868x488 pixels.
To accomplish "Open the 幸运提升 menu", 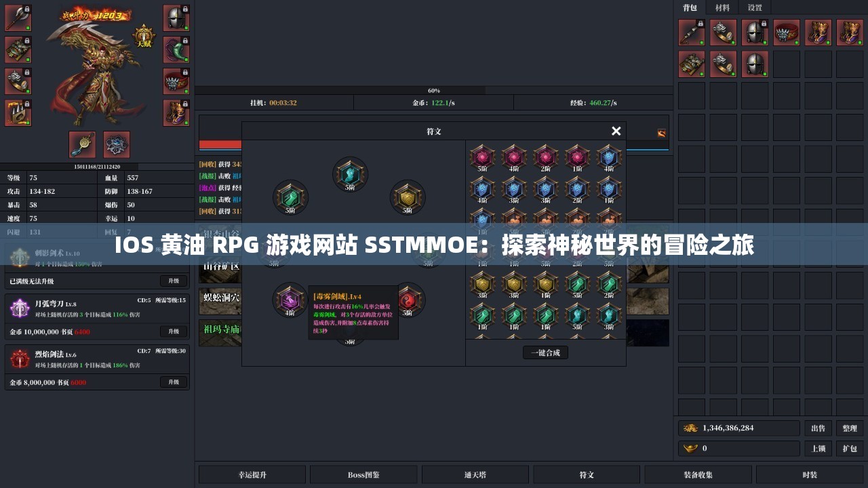I will (x=252, y=474).
